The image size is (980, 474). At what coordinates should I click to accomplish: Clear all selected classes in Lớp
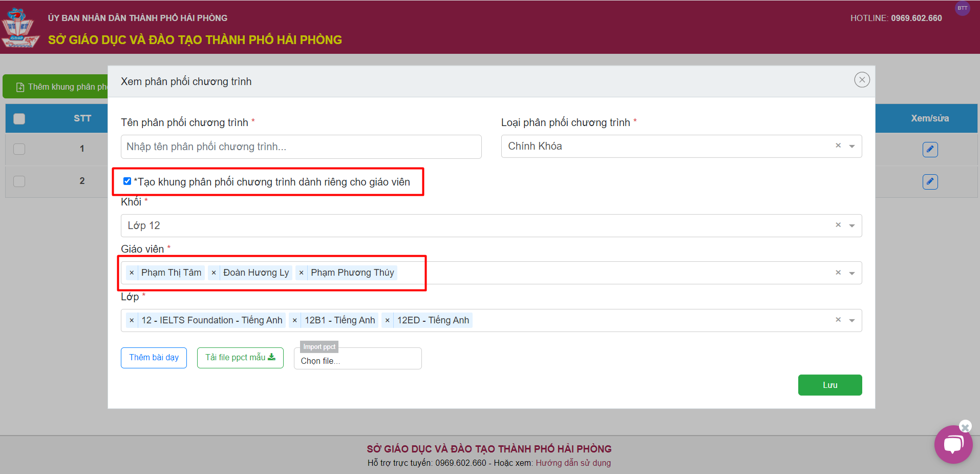tap(838, 320)
